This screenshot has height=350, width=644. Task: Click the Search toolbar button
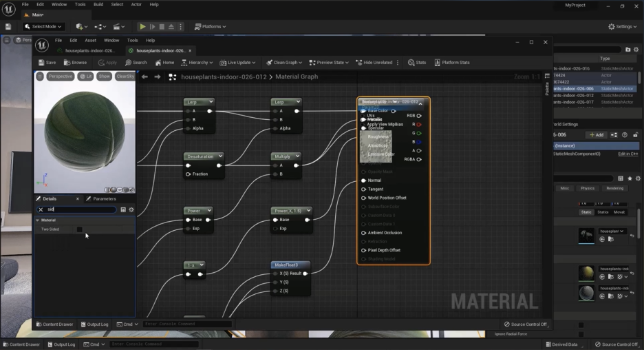tap(136, 63)
